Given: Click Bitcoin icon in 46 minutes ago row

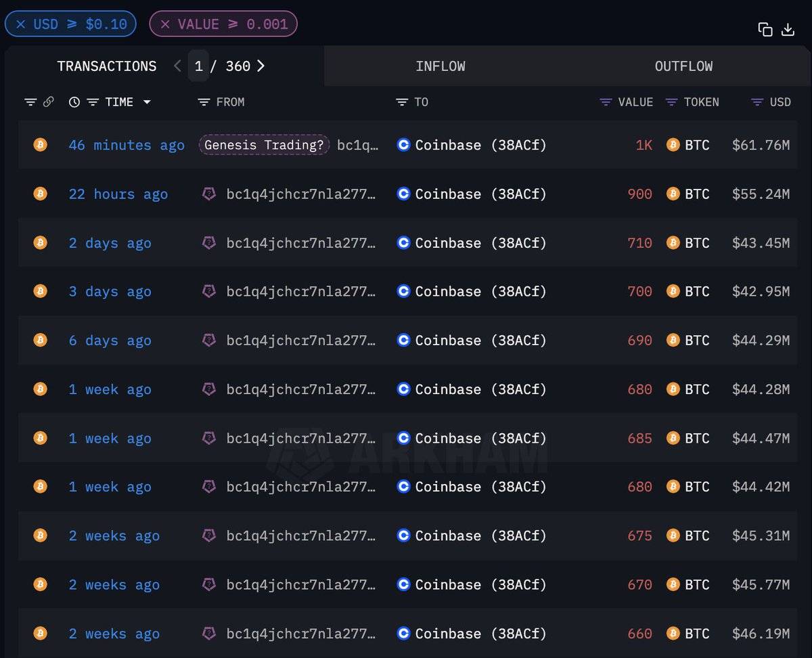Looking at the screenshot, I should [41, 145].
